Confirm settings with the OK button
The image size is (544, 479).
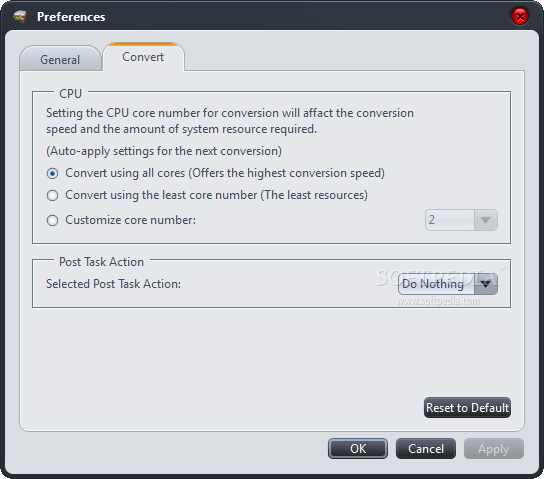[358, 448]
